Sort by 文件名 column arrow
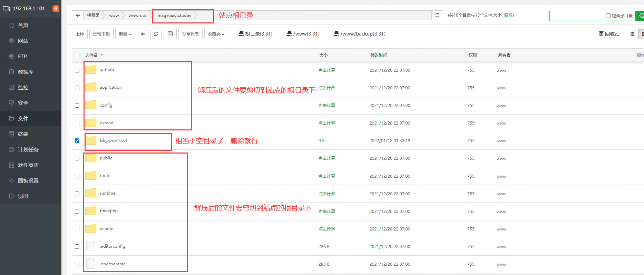Screen dimensions: 644x275 pyautogui.click(x=101, y=55)
